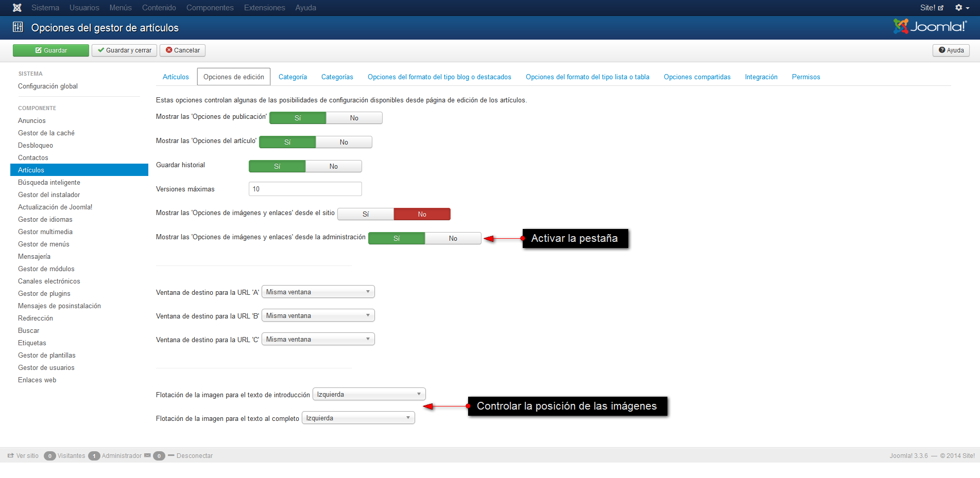Click the administrator count badge
The width and height of the screenshot is (980, 478).
94,456
